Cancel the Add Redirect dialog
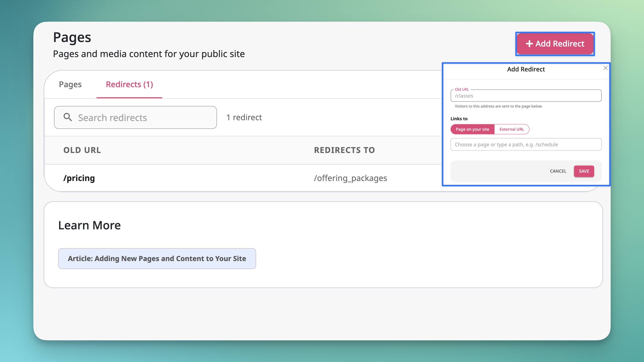Image resolution: width=644 pixels, height=362 pixels. tap(558, 171)
